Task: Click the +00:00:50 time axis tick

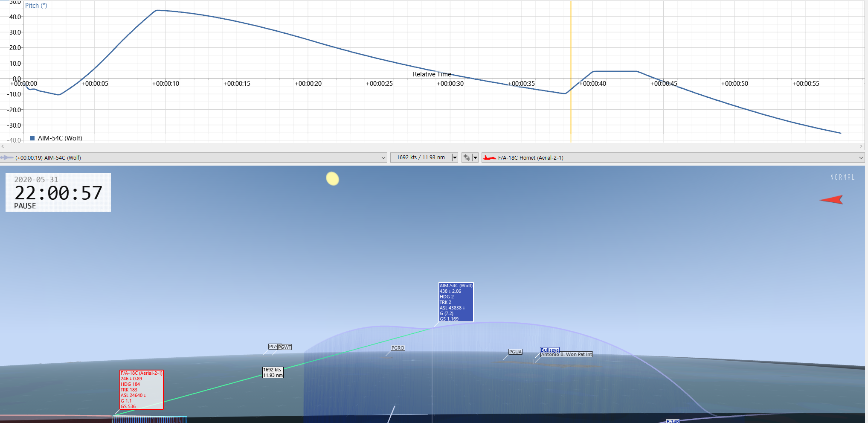Action: 734,84
